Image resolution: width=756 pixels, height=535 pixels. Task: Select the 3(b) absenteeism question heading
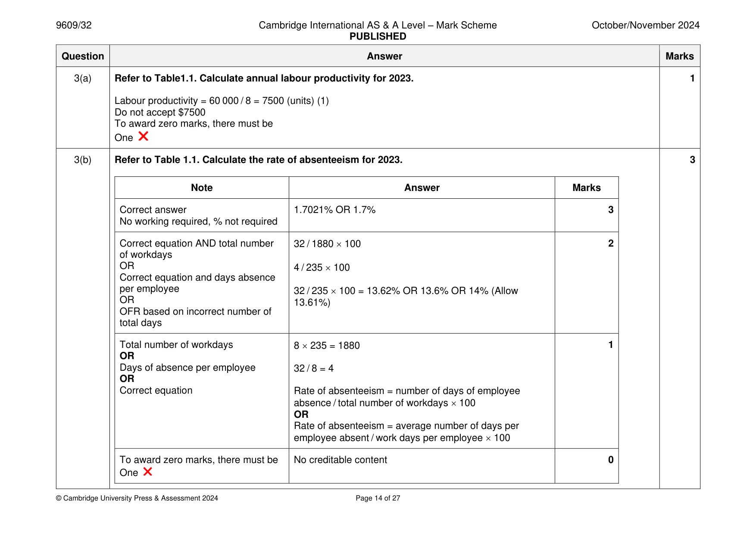pyautogui.click(x=259, y=160)
